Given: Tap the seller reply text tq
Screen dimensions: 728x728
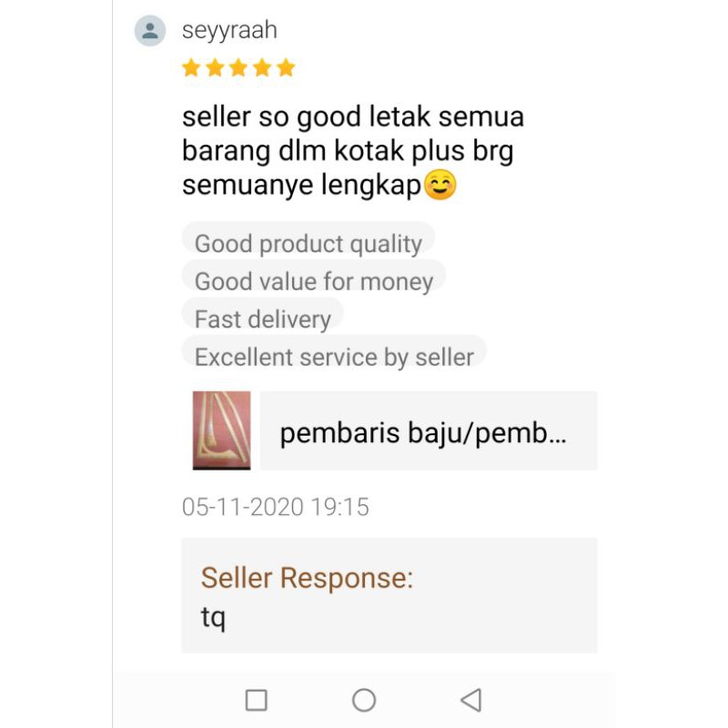Looking at the screenshot, I should pyautogui.click(x=214, y=618).
